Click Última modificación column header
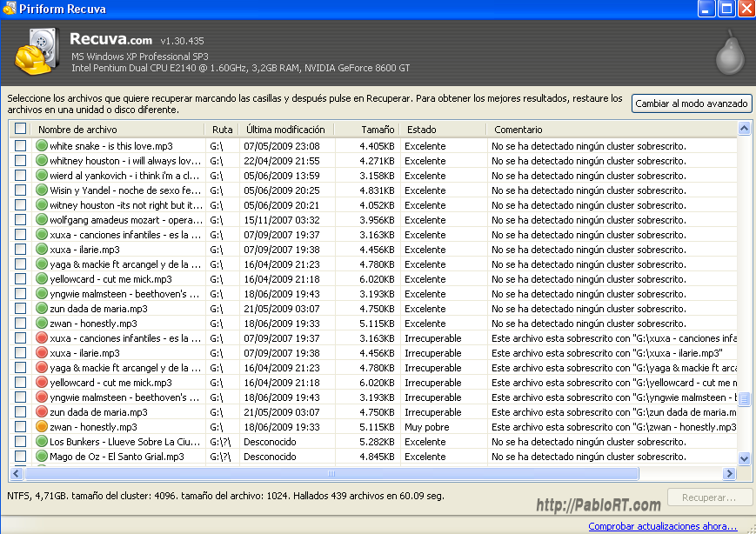This screenshot has height=534, width=756. 284,130
